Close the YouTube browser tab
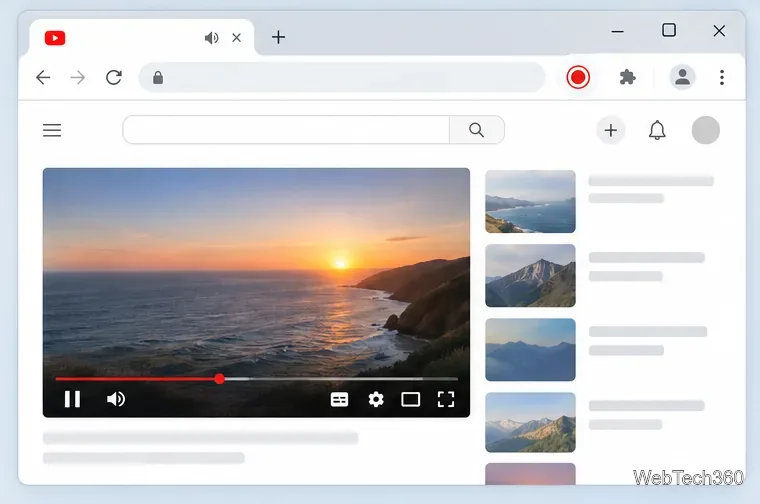The height and width of the screenshot is (504, 760). [237, 37]
